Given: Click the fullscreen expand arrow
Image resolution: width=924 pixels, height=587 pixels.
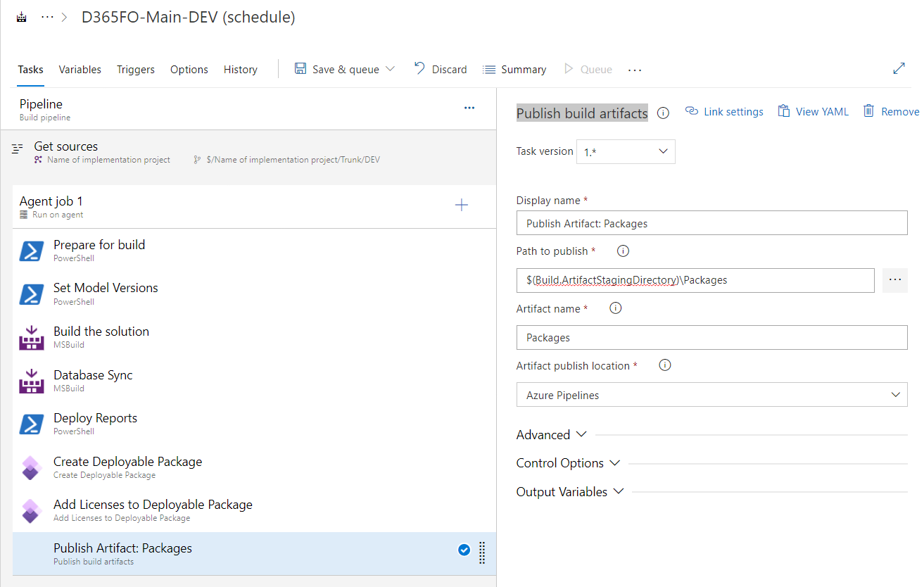Looking at the screenshot, I should (x=899, y=68).
